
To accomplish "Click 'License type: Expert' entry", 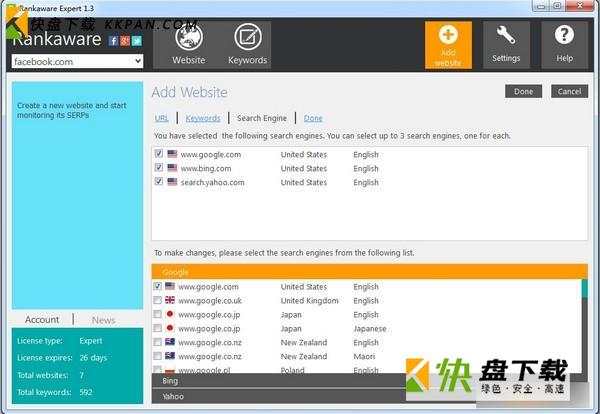I will point(60,341).
